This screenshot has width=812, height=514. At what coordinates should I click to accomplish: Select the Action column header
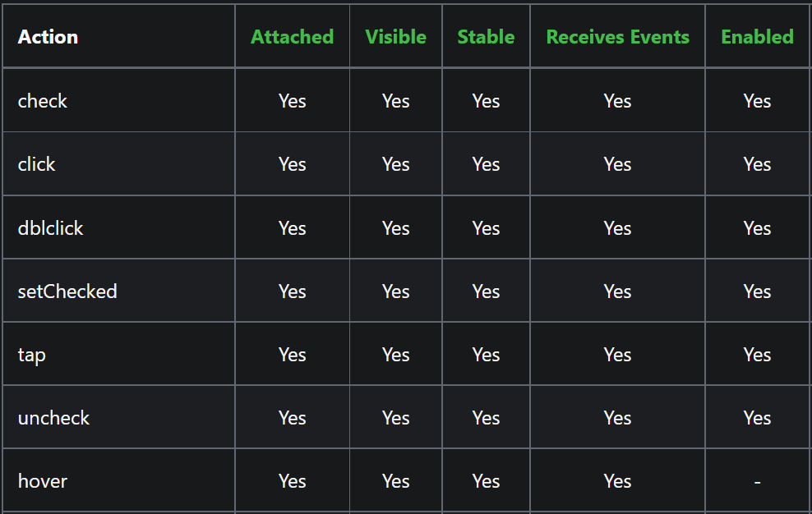point(48,37)
